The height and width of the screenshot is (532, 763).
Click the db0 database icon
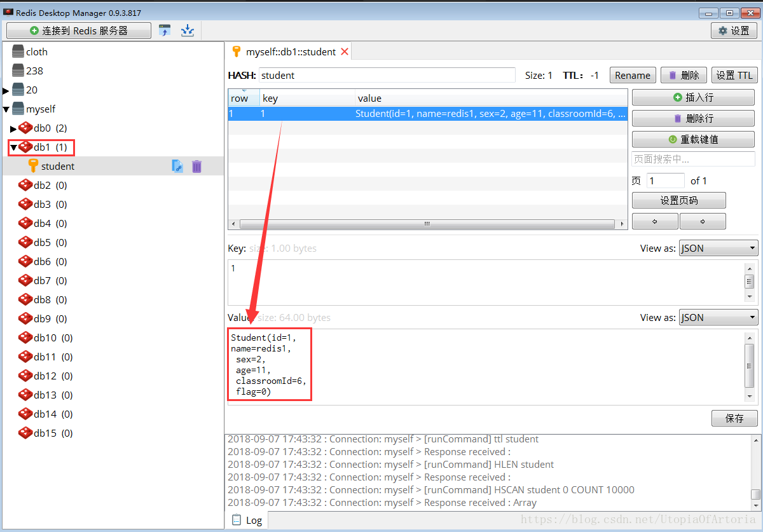[x=25, y=128]
